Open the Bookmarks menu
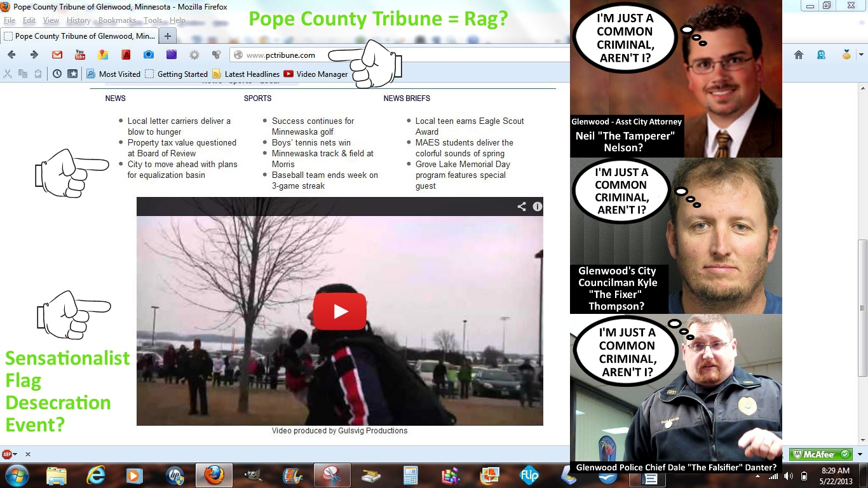868x488 pixels. (117, 20)
